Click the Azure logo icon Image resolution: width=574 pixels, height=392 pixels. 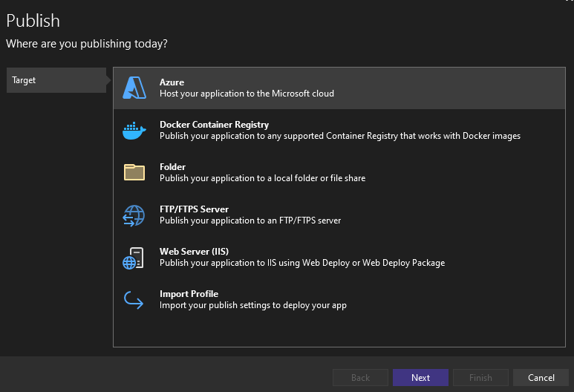tap(134, 88)
